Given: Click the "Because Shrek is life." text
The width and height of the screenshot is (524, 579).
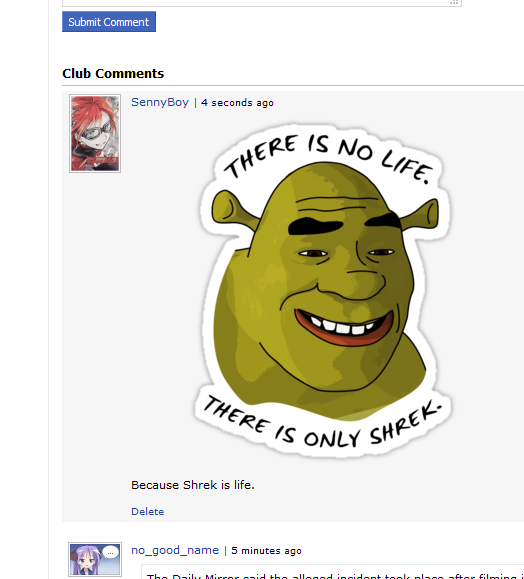Looking at the screenshot, I should [193, 485].
